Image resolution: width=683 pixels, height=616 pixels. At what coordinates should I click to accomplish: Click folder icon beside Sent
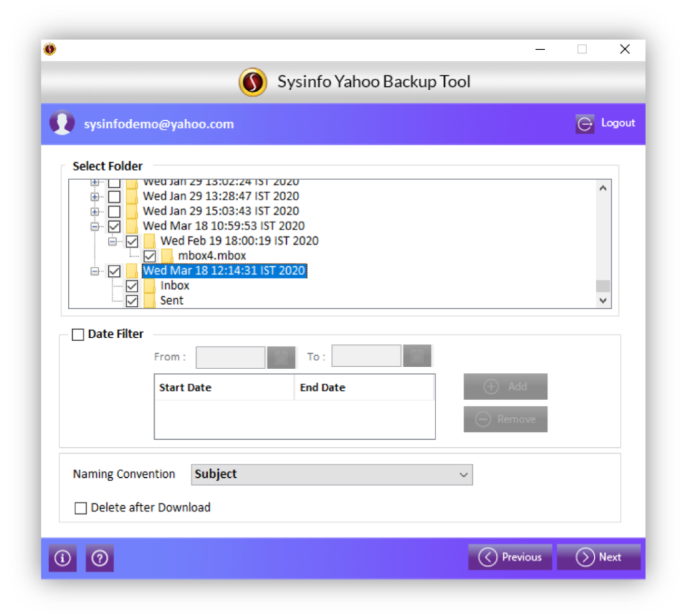coord(149,301)
